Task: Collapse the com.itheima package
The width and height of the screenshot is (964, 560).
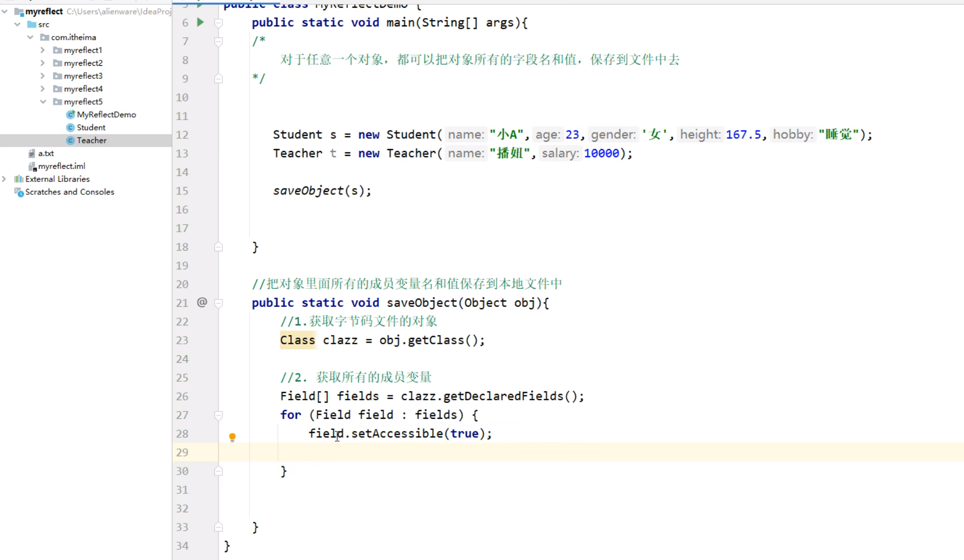Action: point(30,37)
